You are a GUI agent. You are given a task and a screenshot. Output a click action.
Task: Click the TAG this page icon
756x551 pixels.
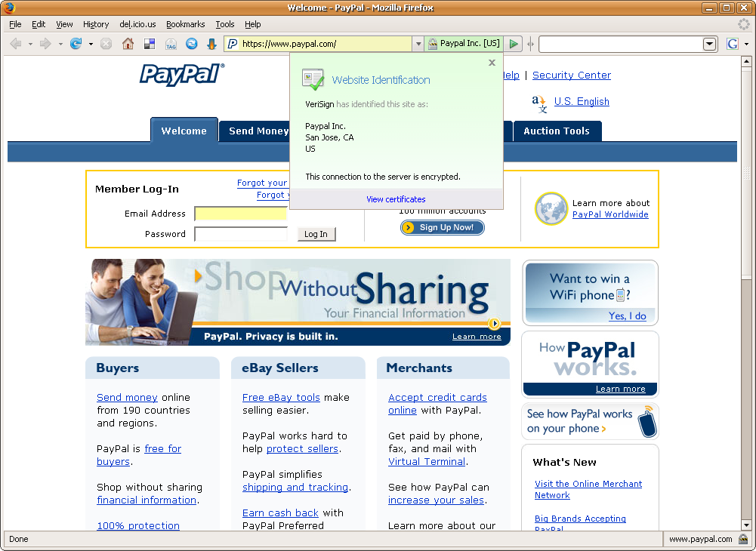click(x=171, y=45)
